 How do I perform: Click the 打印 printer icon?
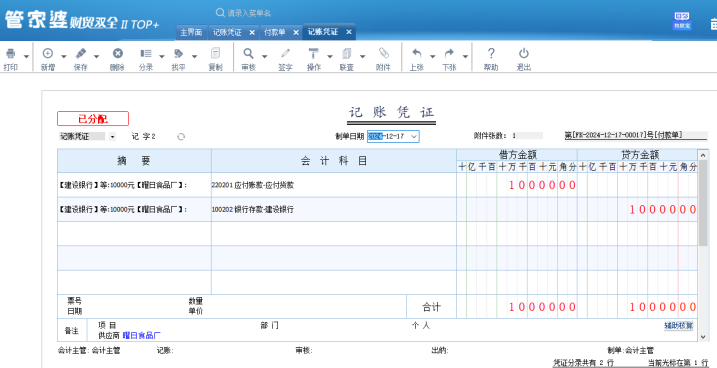pos(11,54)
